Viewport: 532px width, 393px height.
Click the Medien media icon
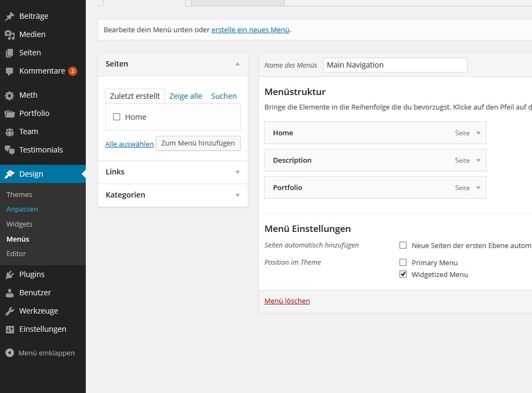click(10, 35)
